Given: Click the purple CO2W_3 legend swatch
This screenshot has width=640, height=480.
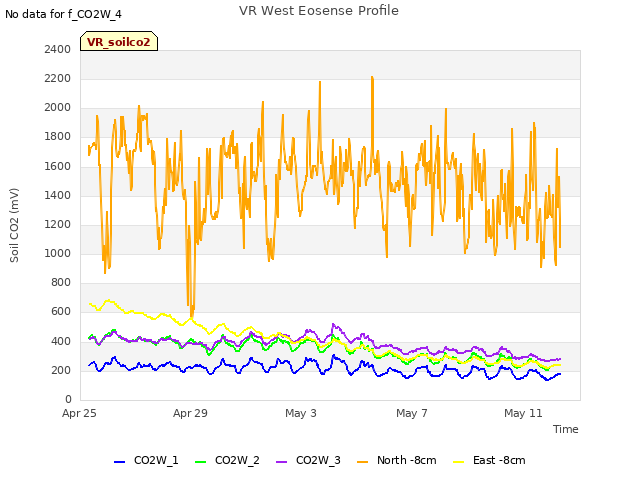Looking at the screenshot, I should point(282,462).
